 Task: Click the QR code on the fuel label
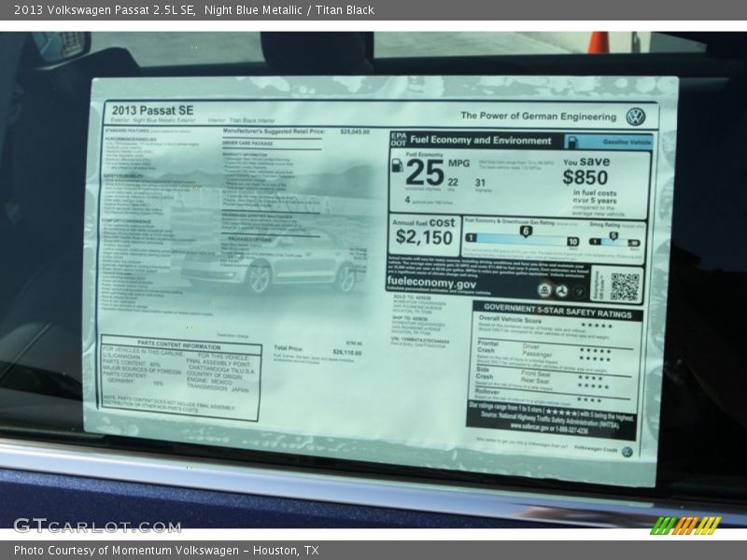(625, 286)
